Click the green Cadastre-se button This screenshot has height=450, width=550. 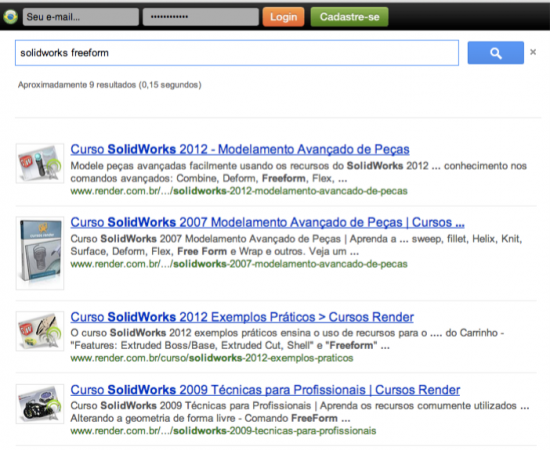pos(349,17)
